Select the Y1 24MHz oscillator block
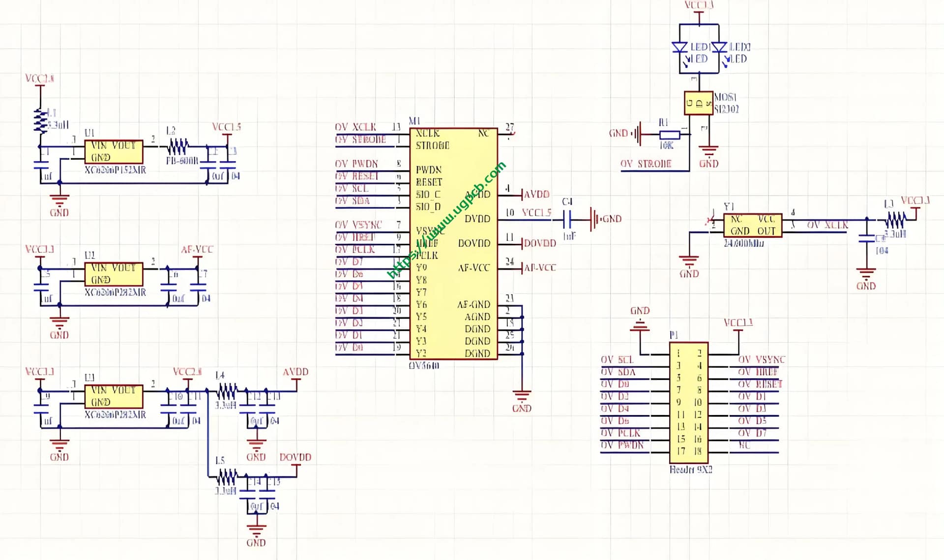 pyautogui.click(x=752, y=225)
